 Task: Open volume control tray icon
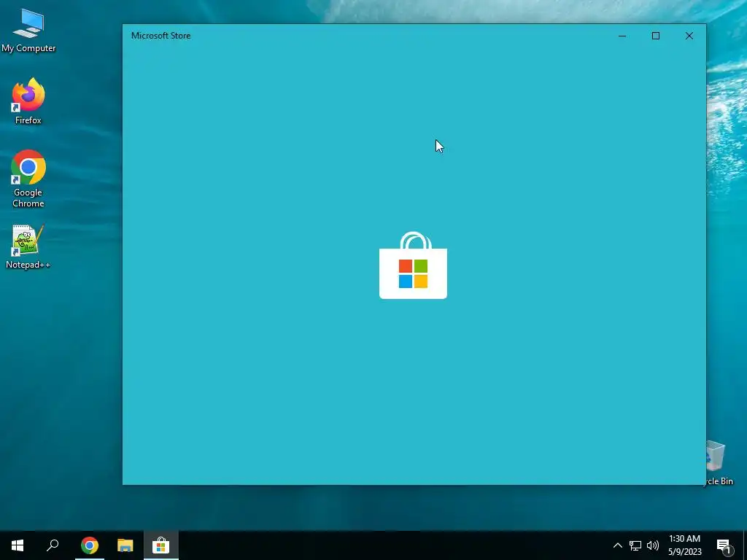(x=653, y=545)
